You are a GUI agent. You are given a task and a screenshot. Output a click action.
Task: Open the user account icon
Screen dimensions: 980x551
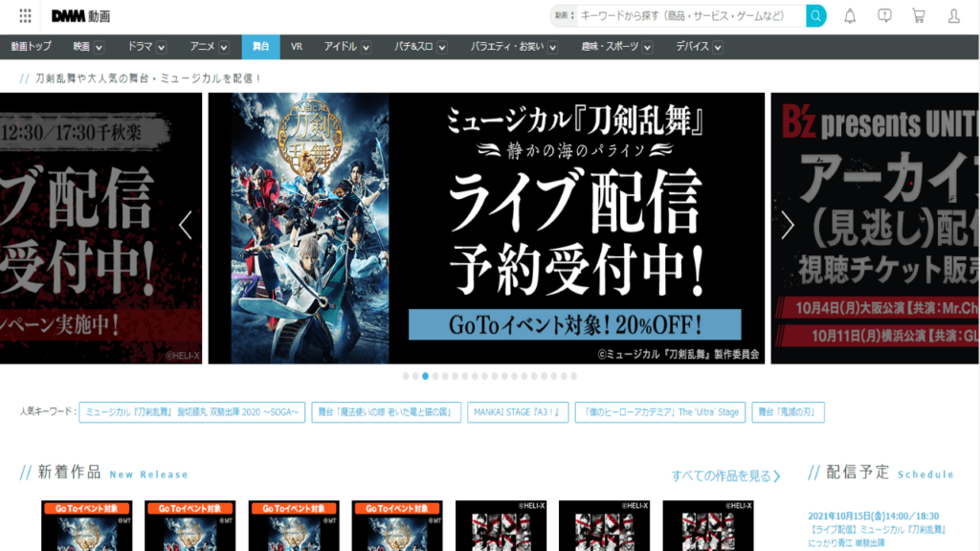point(954,16)
